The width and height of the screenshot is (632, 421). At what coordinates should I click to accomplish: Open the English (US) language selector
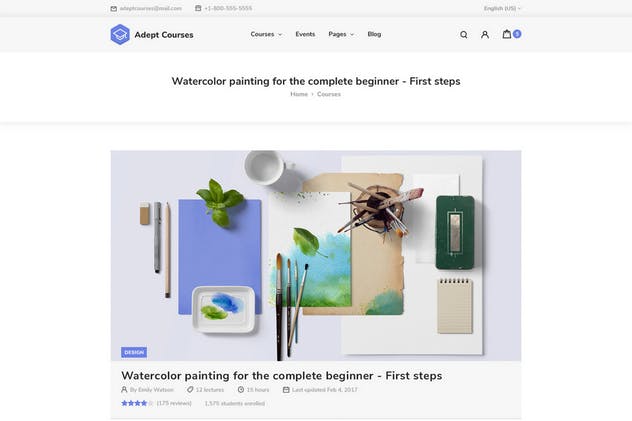pyautogui.click(x=502, y=8)
